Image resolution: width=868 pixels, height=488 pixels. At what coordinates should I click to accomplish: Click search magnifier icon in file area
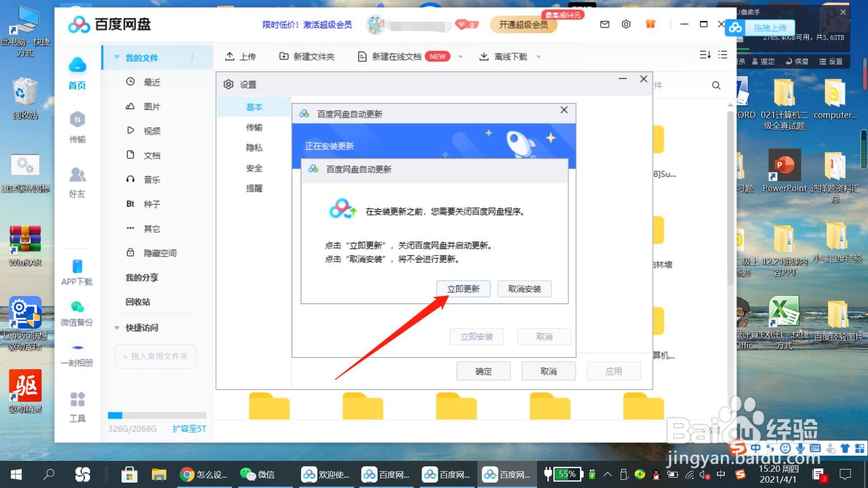[x=716, y=85]
